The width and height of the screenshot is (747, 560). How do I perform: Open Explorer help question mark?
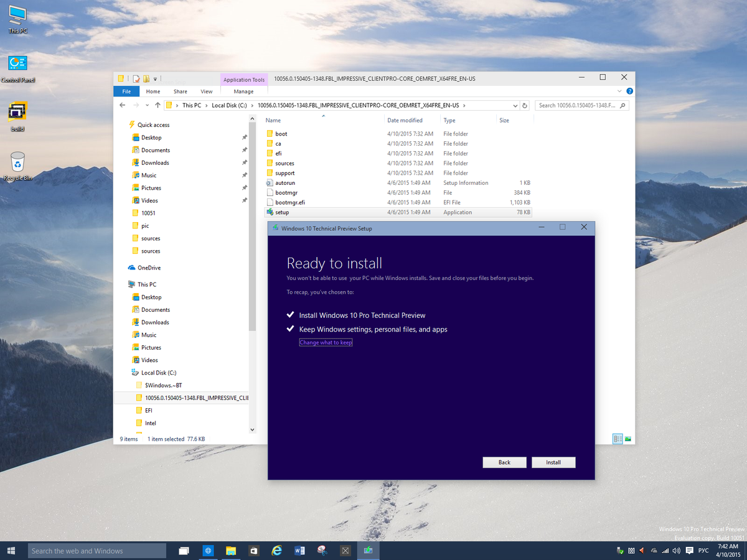click(630, 91)
